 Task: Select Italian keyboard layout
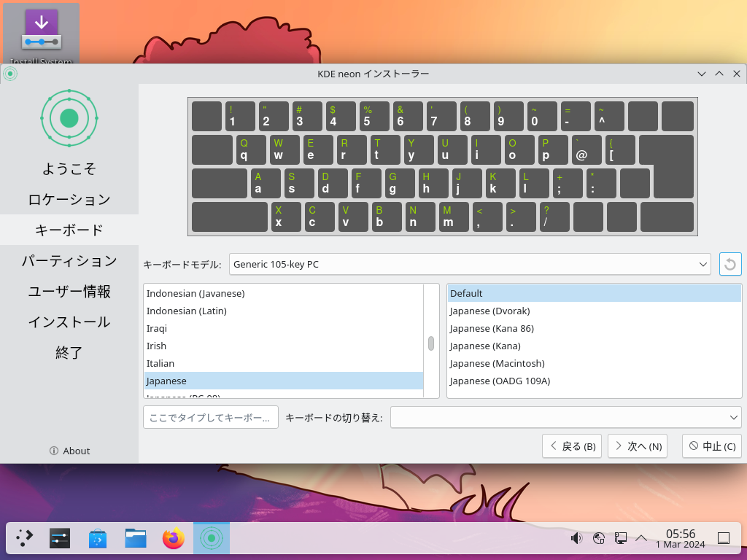(x=284, y=363)
